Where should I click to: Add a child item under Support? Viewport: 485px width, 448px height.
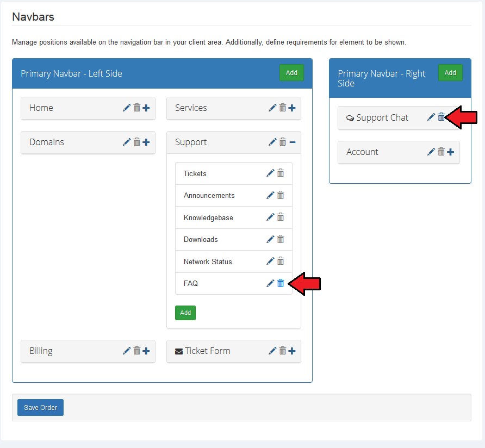point(185,313)
